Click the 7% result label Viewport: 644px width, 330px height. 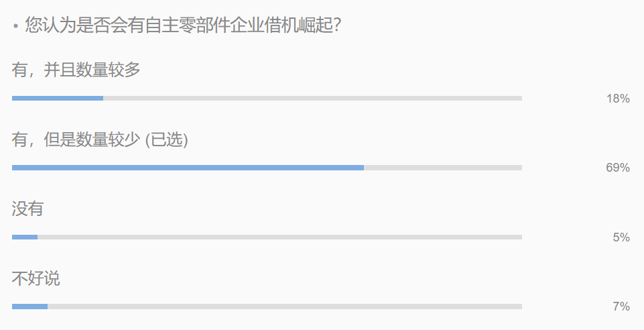(621, 307)
